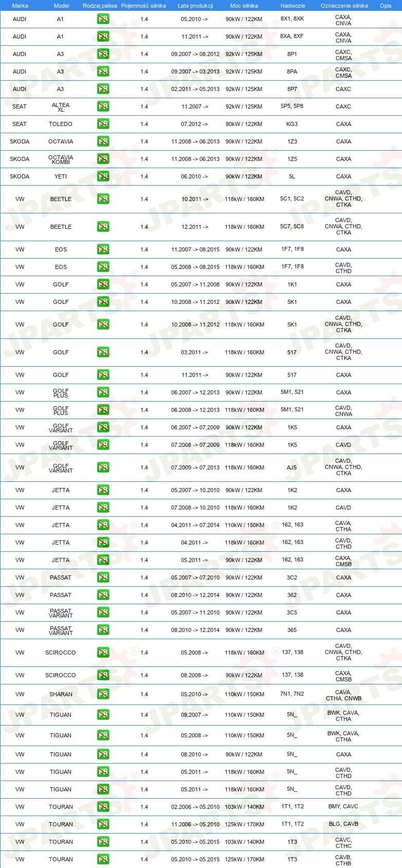402x868 pixels.
Task: Click the Oznaczenie silnika column header
Action: (344, 6)
